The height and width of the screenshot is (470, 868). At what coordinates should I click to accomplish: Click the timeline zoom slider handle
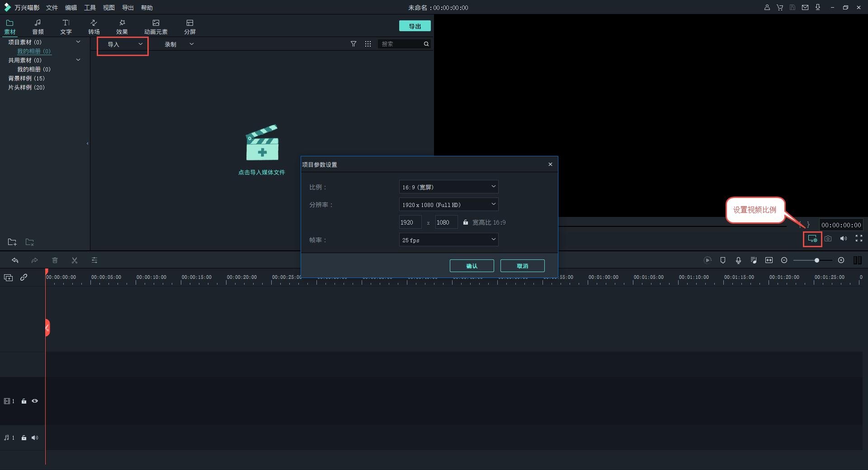click(816, 260)
